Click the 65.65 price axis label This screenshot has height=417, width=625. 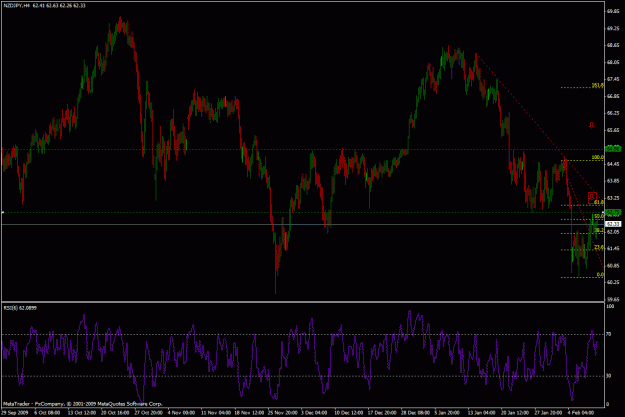point(613,130)
